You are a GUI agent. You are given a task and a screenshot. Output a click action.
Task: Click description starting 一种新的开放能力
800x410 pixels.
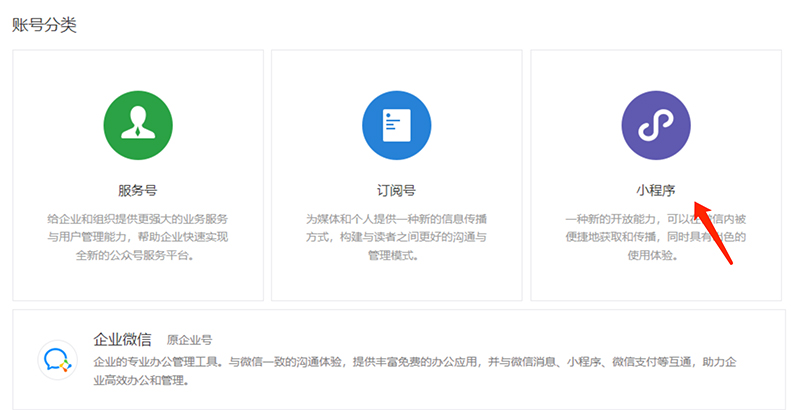coord(656,237)
